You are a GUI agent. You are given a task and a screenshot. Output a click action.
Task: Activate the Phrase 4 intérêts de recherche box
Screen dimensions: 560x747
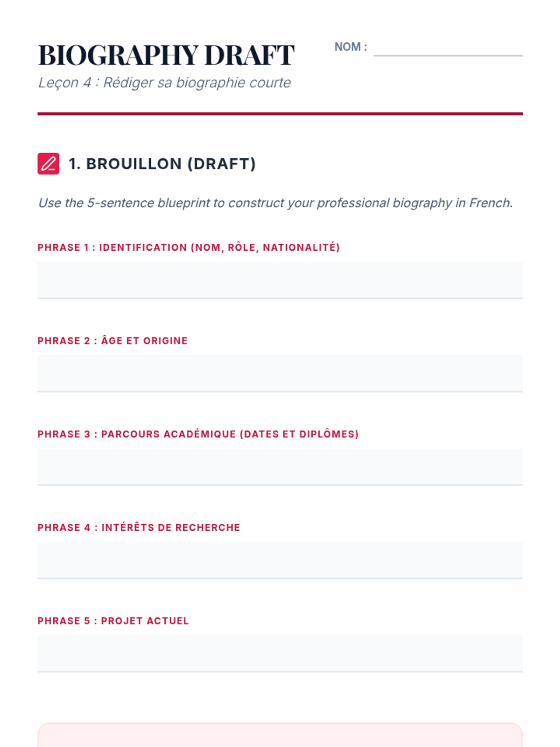tap(280, 560)
